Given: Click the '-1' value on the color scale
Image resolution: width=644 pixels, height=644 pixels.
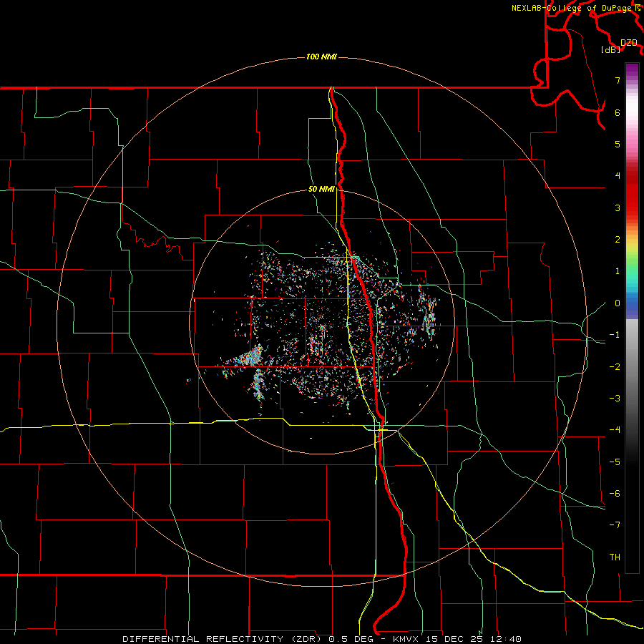Looking at the screenshot, I should [x=615, y=335].
